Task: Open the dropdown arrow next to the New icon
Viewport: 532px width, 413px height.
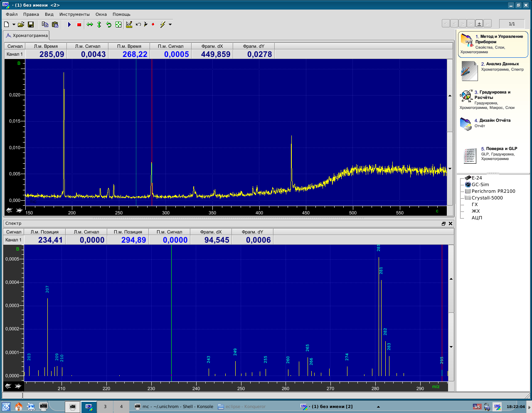Action: 14,25
